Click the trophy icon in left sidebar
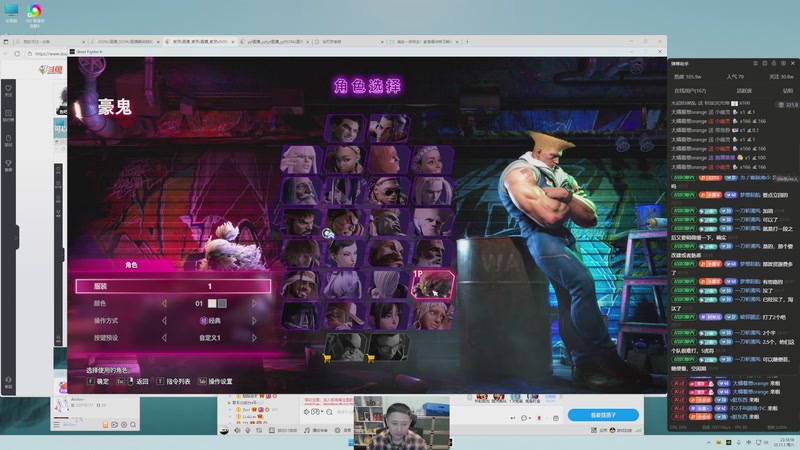800x450 pixels. click(9, 164)
